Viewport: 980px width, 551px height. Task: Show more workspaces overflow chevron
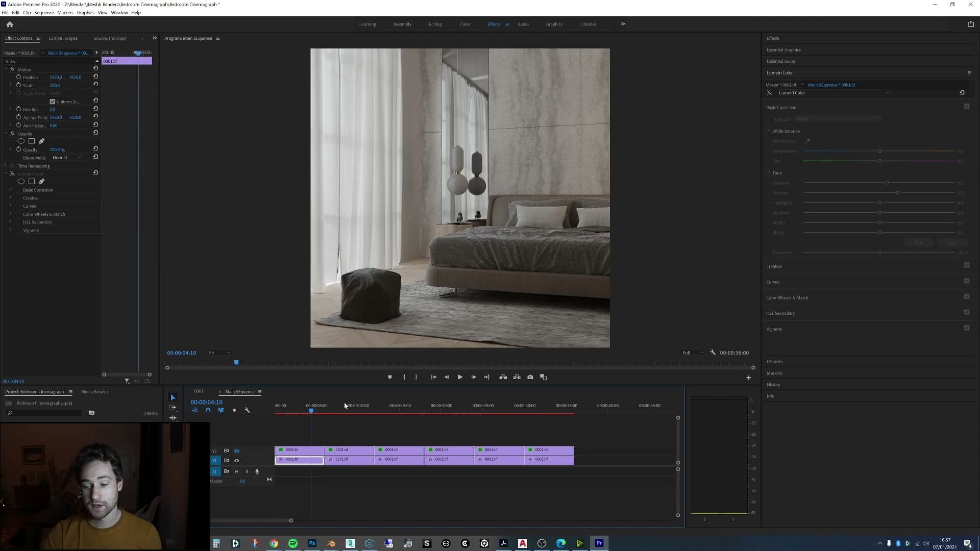(x=623, y=24)
